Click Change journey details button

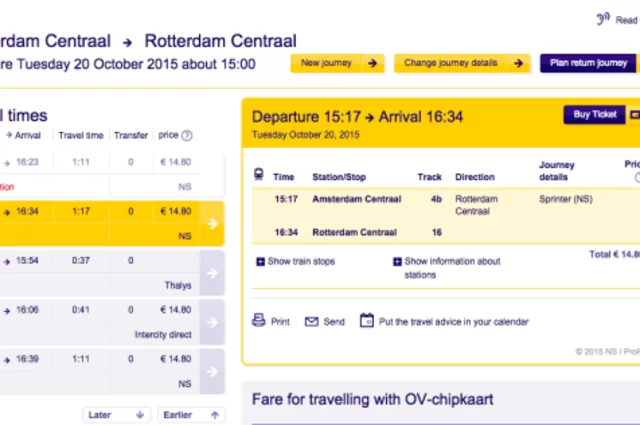pos(462,63)
